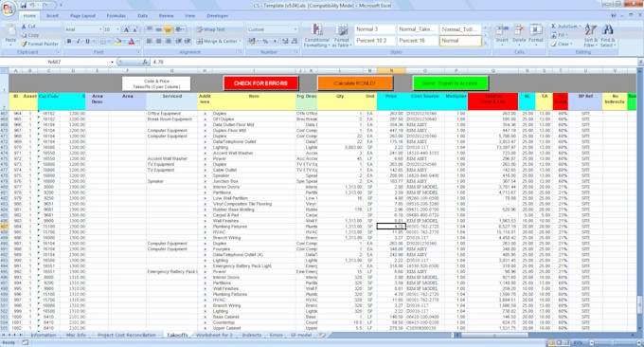The width and height of the screenshot is (644, 347).
Task: Apply accounting number format
Action: (x=252, y=41)
